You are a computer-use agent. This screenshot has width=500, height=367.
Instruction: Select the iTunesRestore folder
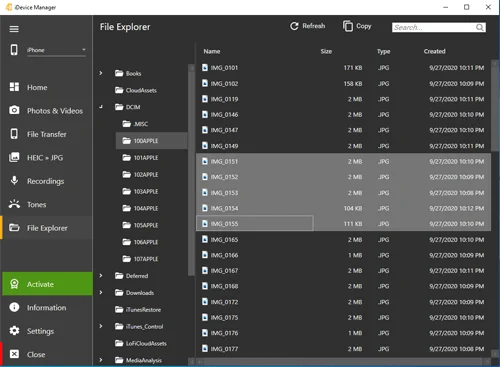pos(138,310)
